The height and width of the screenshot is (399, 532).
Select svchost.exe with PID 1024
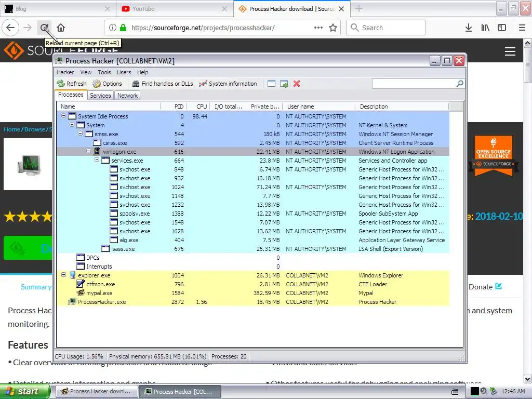253,187
